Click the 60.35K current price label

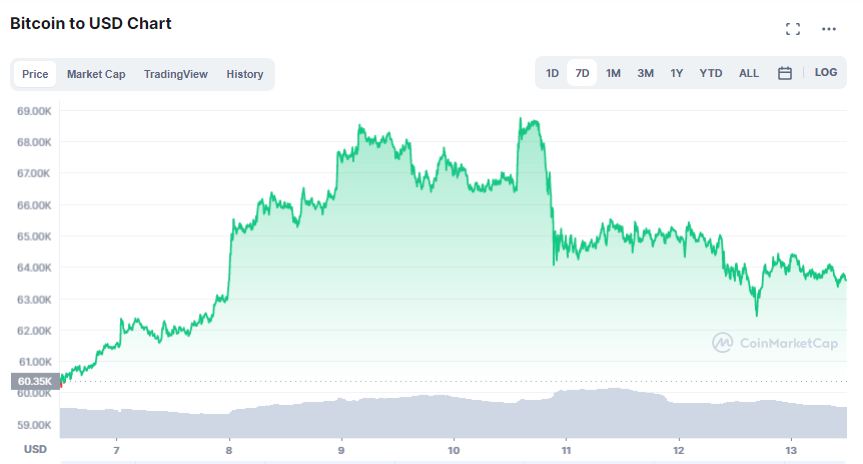click(34, 381)
